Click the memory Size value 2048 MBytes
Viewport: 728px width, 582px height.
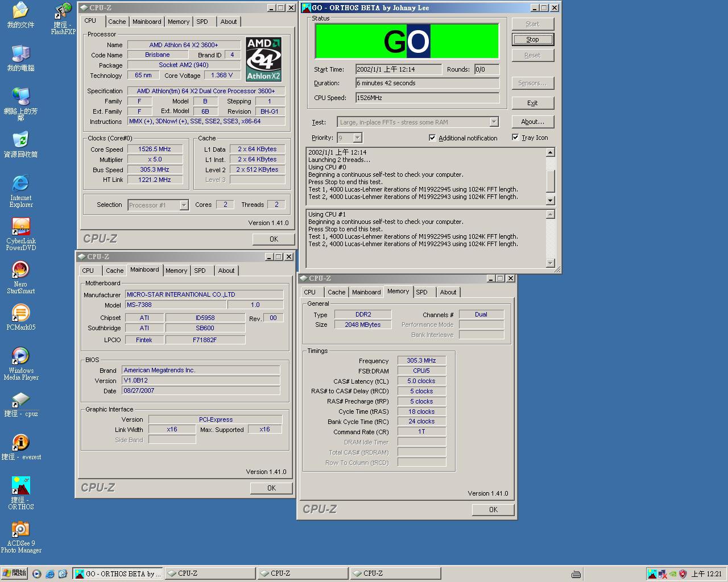click(x=362, y=325)
